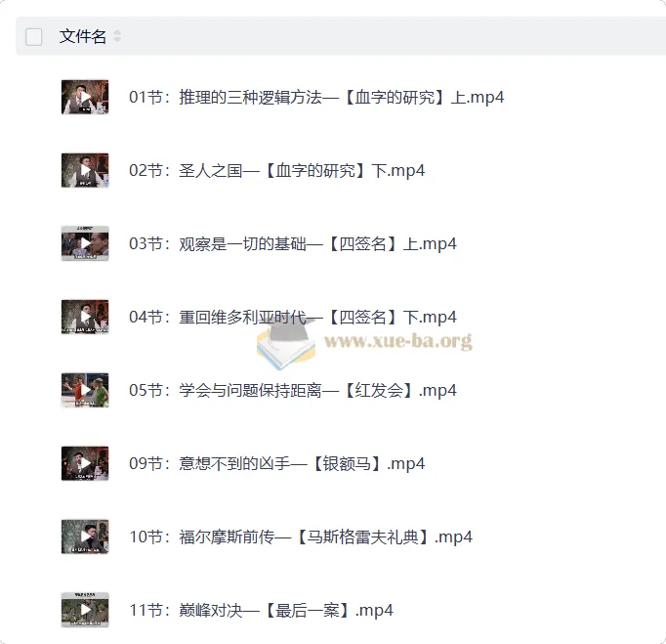Open file 10节：福尔摩斯前传.mp4
Screen dimensions: 666x644
301,537
